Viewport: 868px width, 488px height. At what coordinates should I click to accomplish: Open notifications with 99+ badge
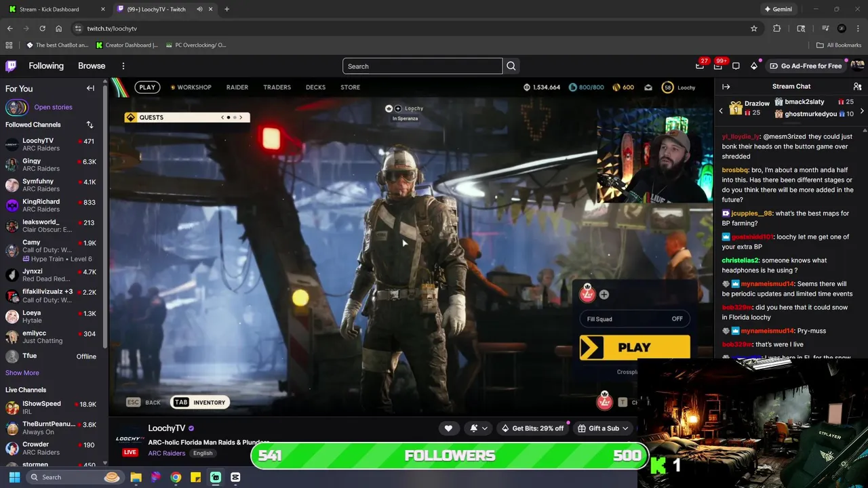point(718,66)
